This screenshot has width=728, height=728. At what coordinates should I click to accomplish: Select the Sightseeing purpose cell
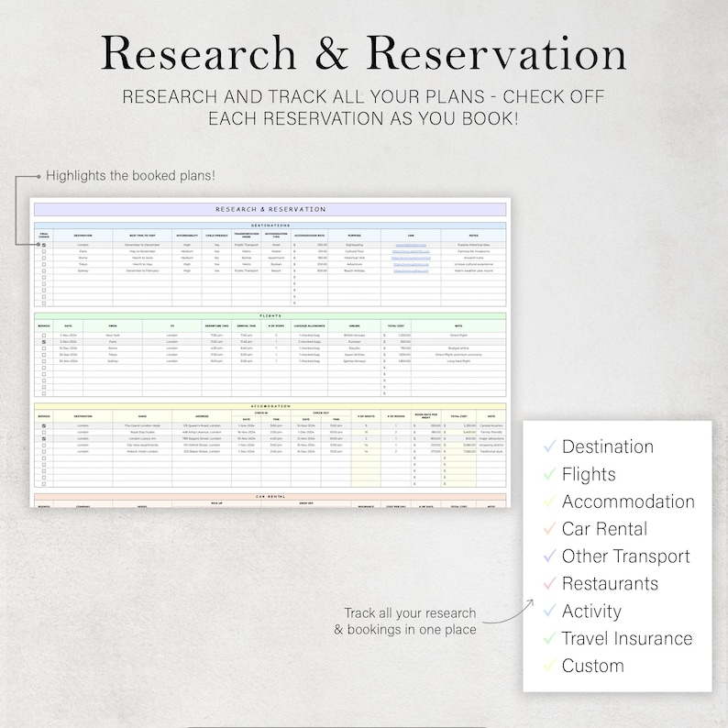pyautogui.click(x=354, y=245)
